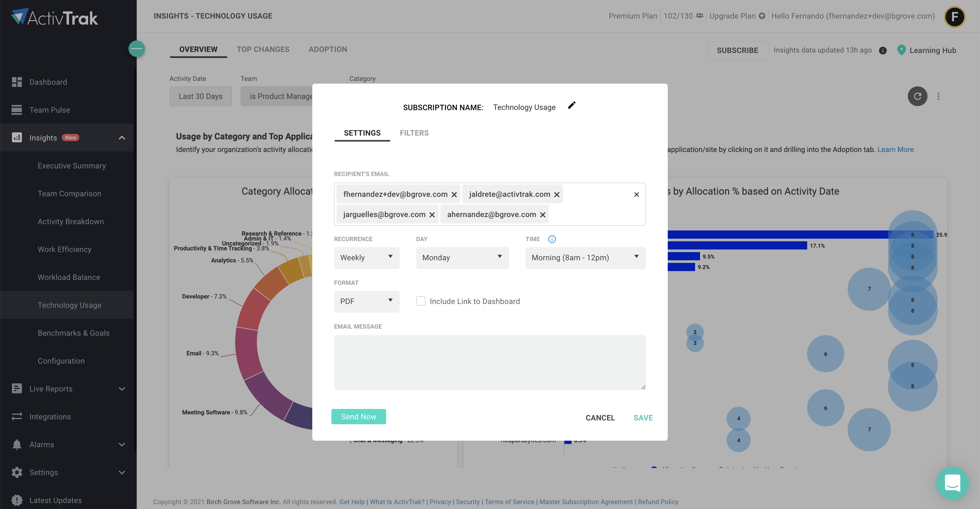The width and height of the screenshot is (980, 509).
Task: Select the Settings tab in dialog
Action: click(x=362, y=133)
